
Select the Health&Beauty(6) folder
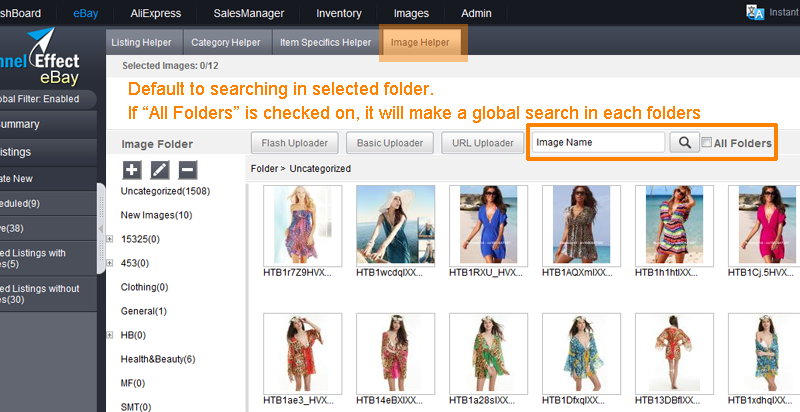click(x=158, y=359)
